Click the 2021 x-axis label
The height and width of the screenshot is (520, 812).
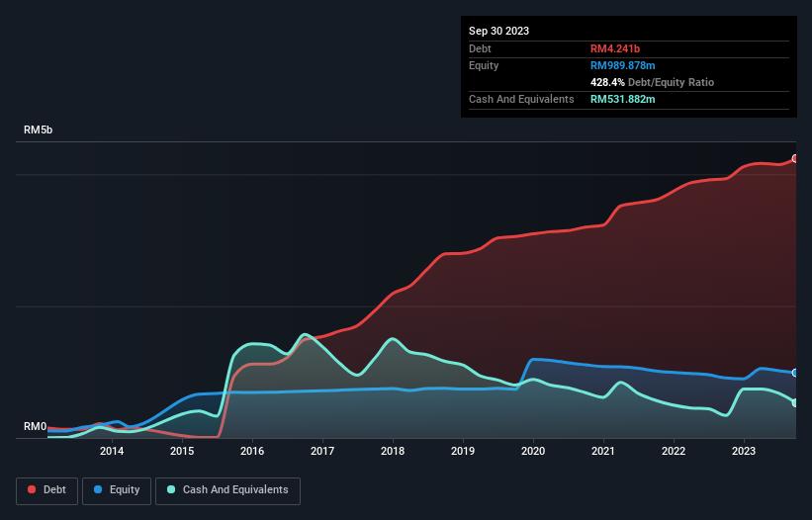603,451
